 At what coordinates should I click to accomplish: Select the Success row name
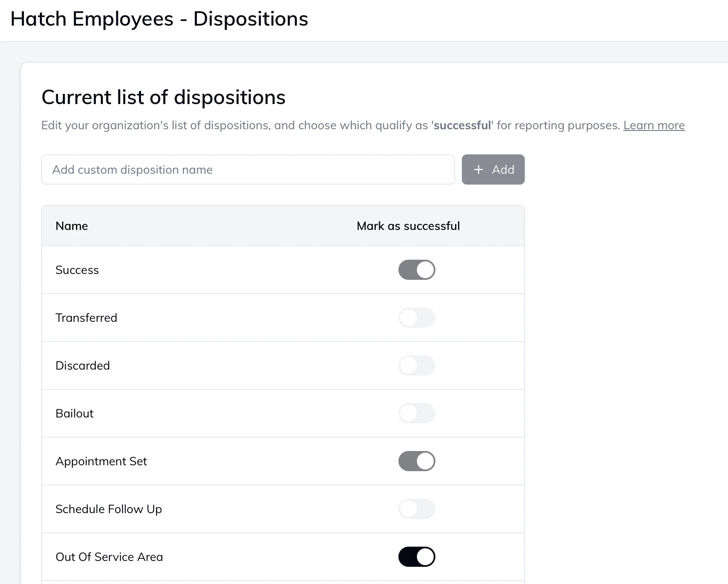[x=77, y=270]
